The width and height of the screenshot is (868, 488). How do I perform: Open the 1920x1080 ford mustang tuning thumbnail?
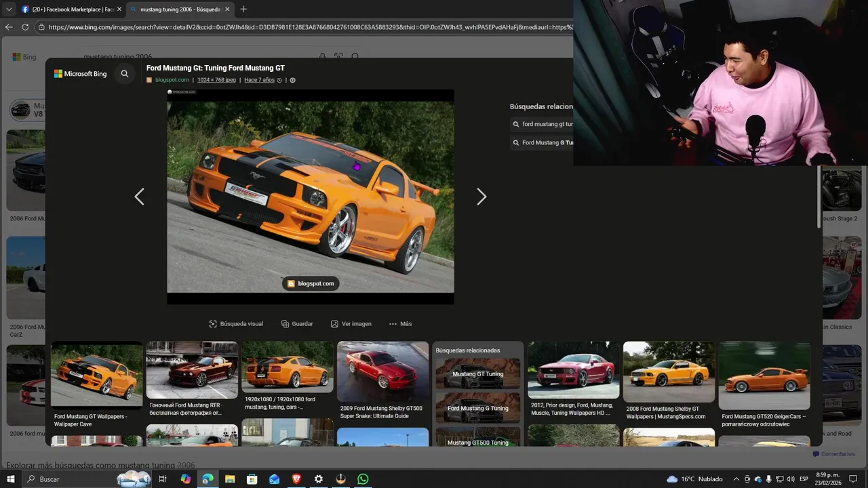[288, 367]
